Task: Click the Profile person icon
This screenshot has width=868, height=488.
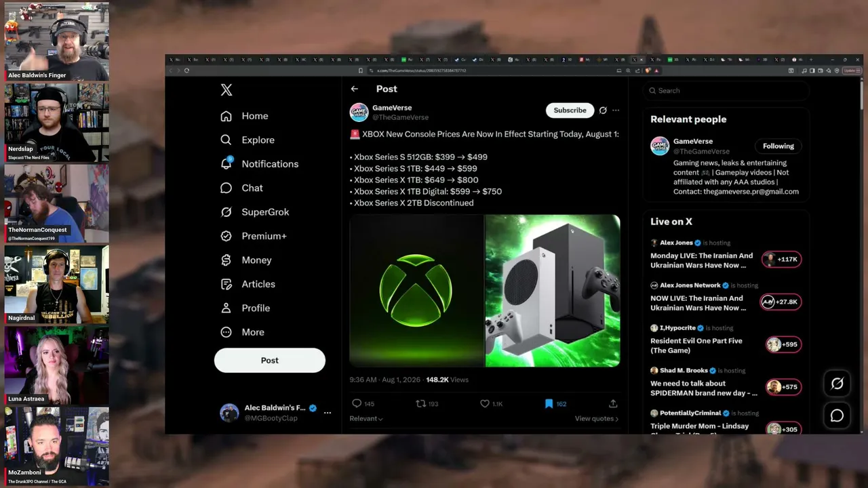Action: pyautogui.click(x=226, y=308)
